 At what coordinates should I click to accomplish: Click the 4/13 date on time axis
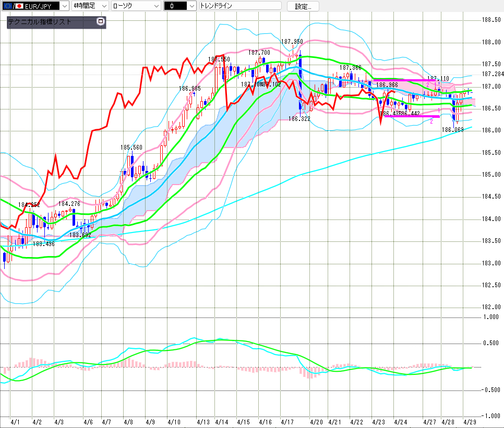tap(203, 421)
